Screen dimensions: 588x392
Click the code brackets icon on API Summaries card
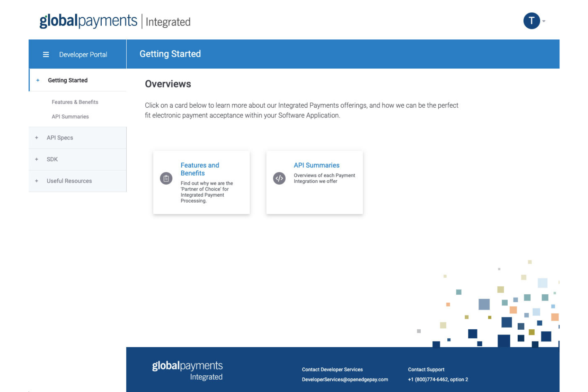[x=279, y=178]
